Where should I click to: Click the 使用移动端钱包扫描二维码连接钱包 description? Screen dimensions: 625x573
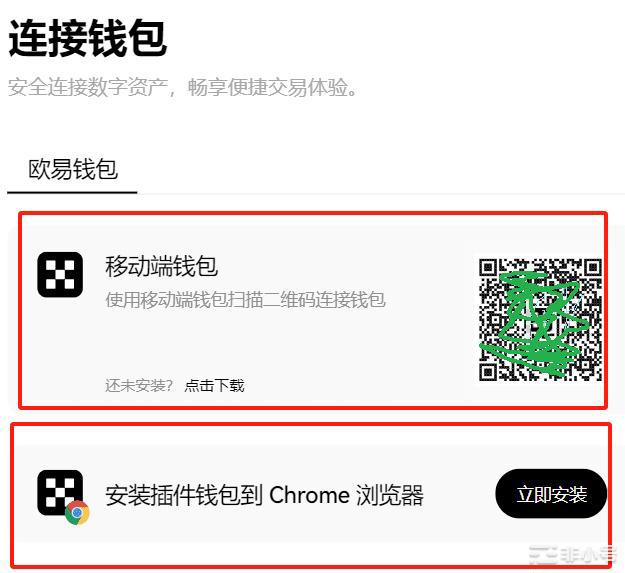click(x=245, y=300)
